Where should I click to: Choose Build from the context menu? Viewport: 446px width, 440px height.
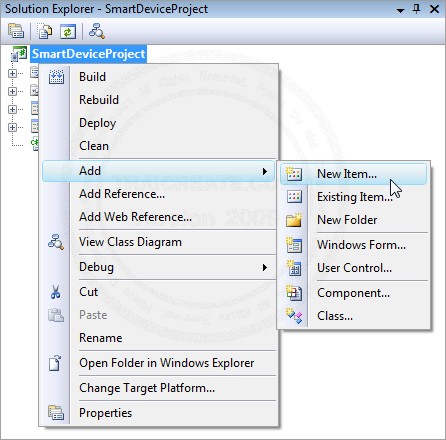(x=158, y=77)
